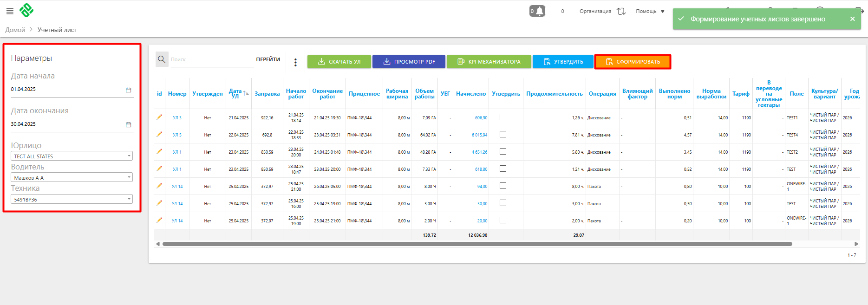Image resolution: width=868 pixels, height=305 pixels.
Task: Open the Помощь menu
Action: click(x=650, y=11)
